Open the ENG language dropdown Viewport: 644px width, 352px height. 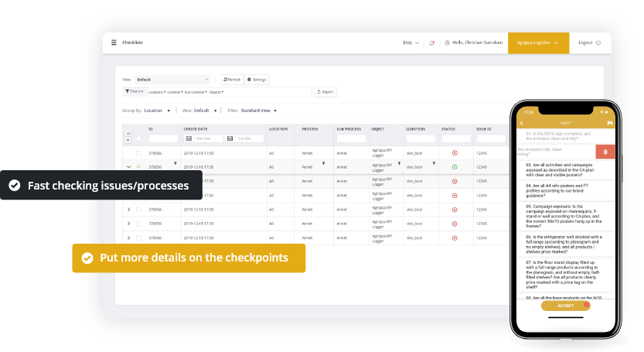coord(411,43)
